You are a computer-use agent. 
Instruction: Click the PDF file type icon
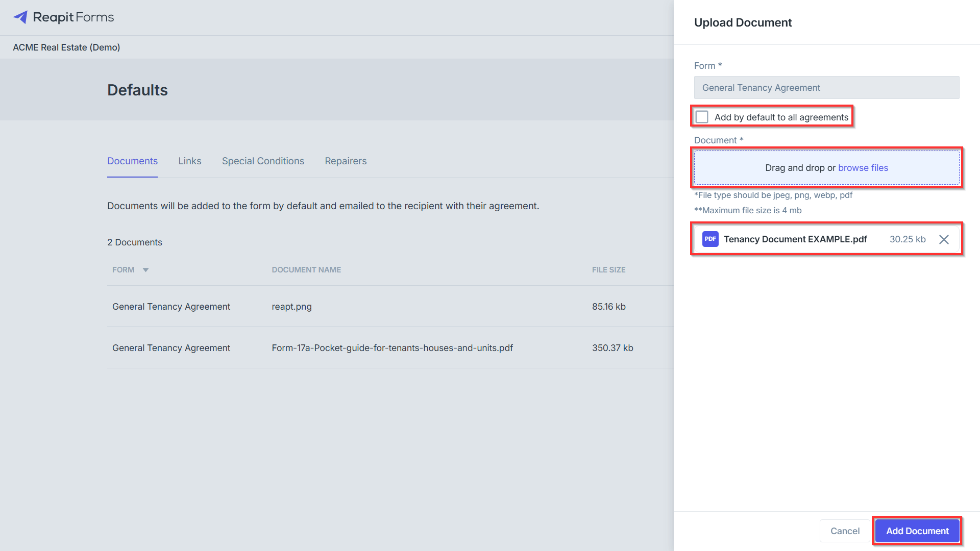click(x=710, y=239)
